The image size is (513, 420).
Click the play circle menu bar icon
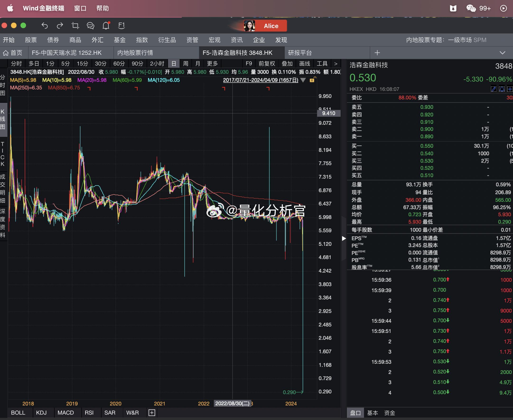[503, 8]
